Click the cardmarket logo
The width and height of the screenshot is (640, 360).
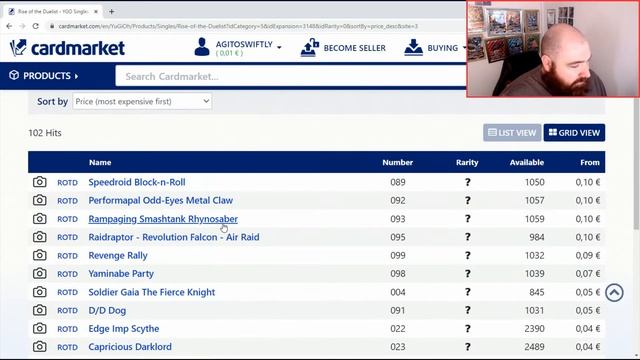tap(67, 48)
